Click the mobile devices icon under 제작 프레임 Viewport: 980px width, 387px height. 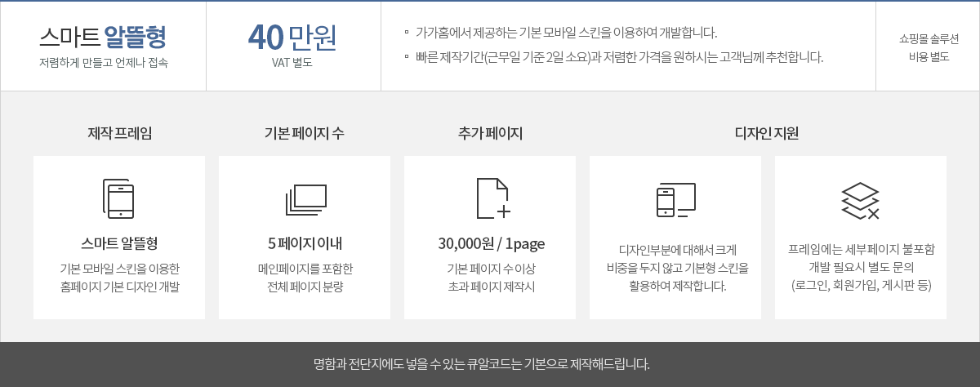point(119,198)
